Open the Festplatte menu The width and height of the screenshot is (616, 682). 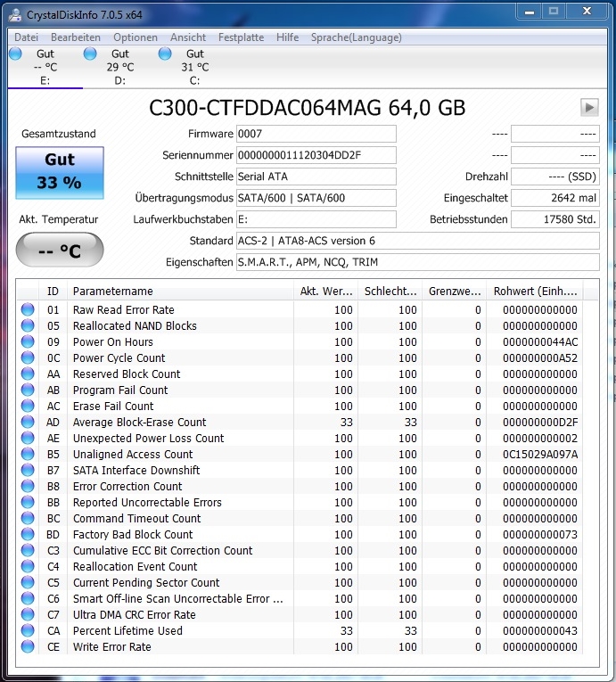pyautogui.click(x=241, y=37)
